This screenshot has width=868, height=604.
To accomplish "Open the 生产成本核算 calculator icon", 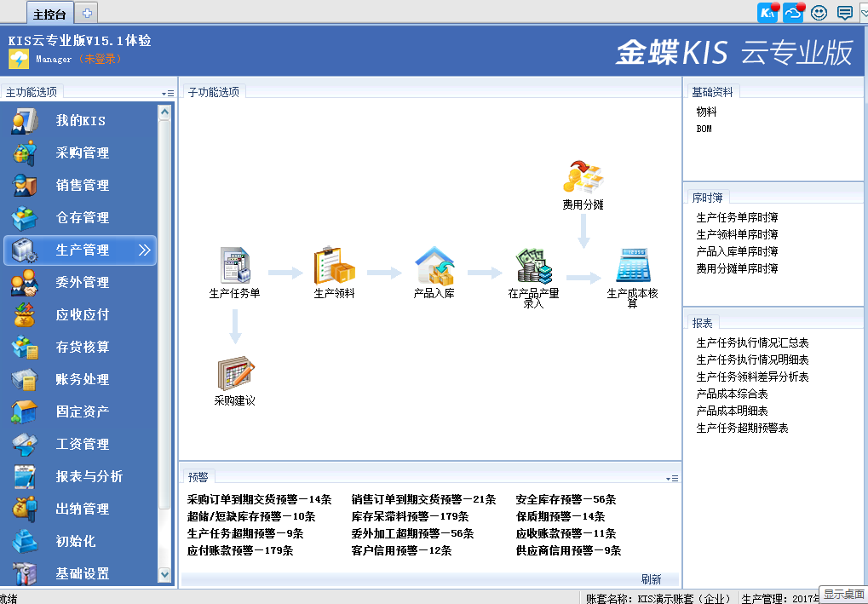I will pyautogui.click(x=633, y=265).
